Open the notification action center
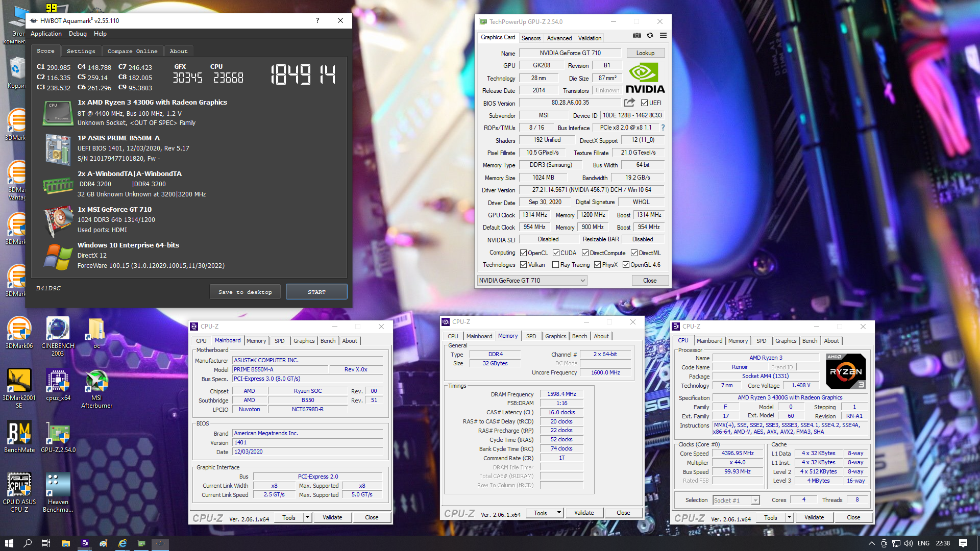This screenshot has height=551, width=980. tap(963, 543)
